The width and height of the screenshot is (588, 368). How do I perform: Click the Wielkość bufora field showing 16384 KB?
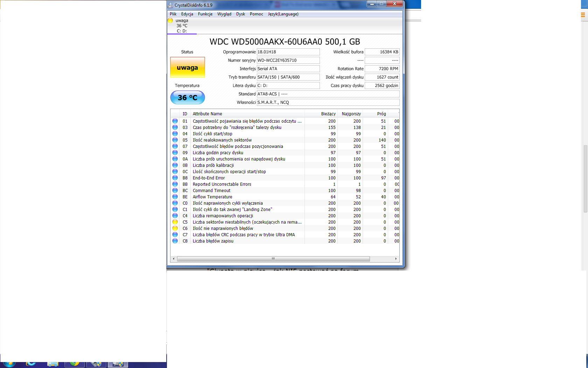[x=382, y=52]
